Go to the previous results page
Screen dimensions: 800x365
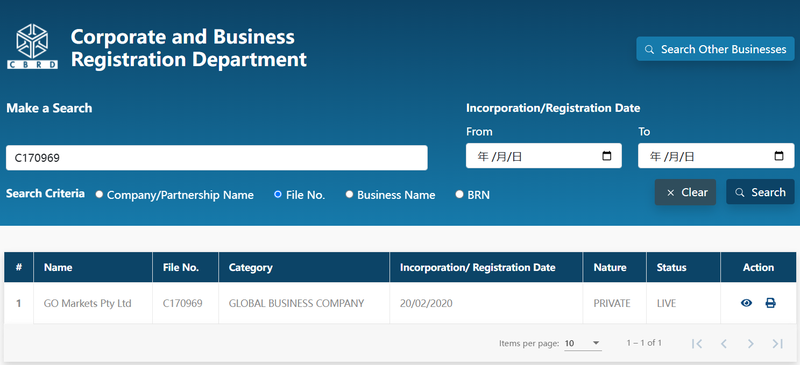click(723, 344)
